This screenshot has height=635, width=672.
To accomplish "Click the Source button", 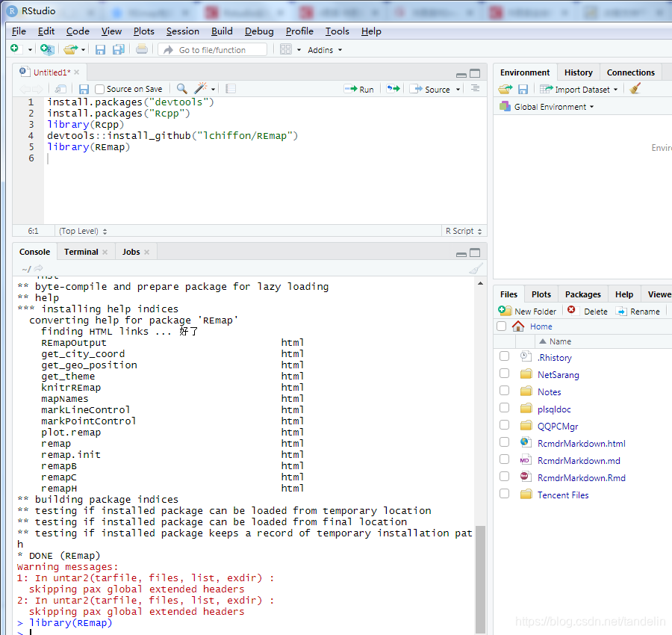I will tap(430, 89).
